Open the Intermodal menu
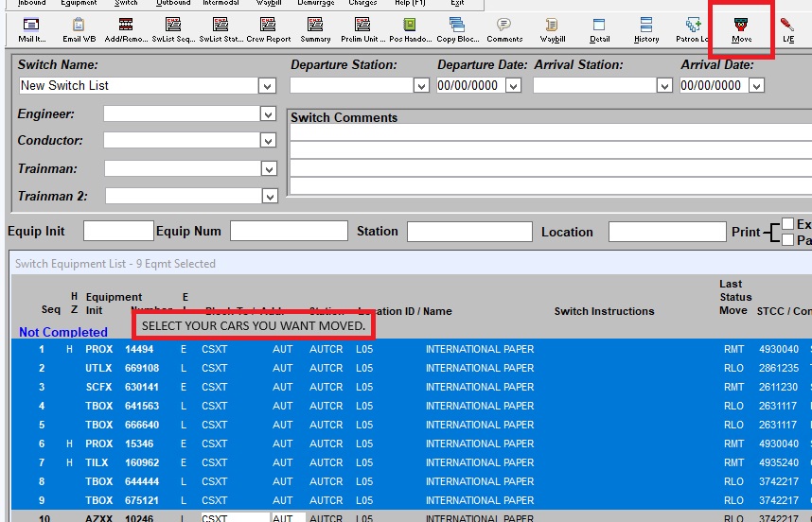 [221, 3]
